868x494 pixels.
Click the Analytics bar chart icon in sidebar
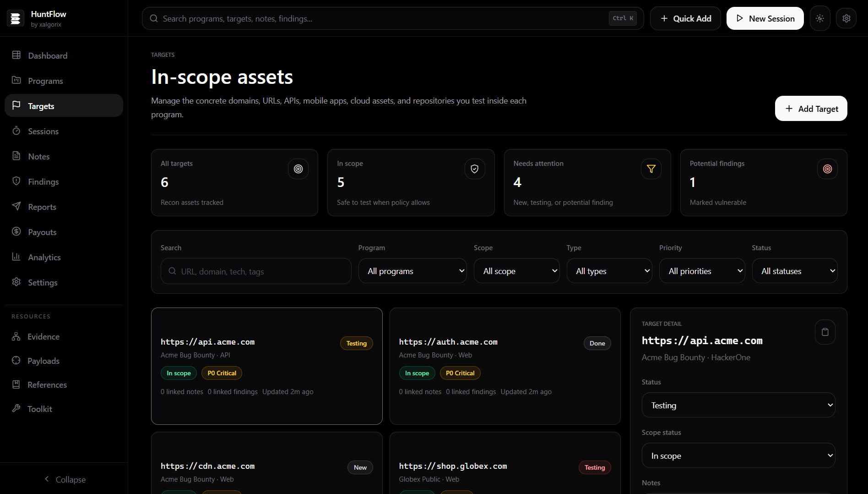pyautogui.click(x=16, y=257)
